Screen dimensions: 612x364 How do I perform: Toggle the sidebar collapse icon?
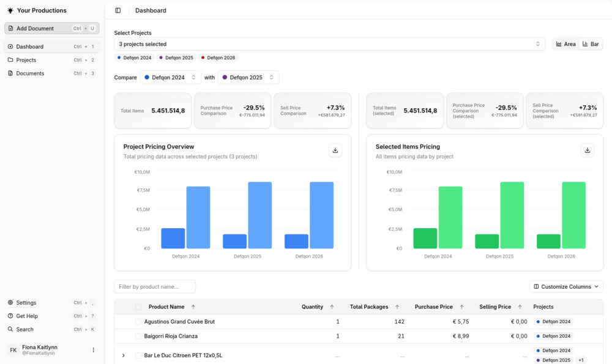118,10
